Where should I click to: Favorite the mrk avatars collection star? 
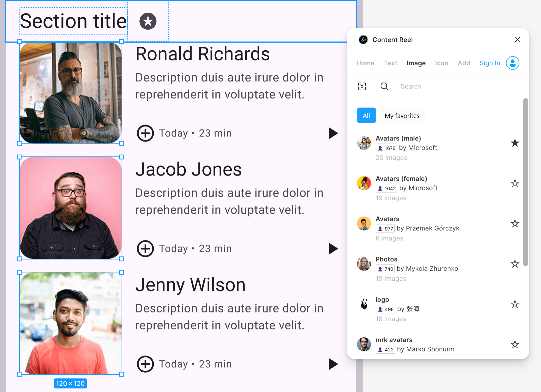pyautogui.click(x=515, y=344)
